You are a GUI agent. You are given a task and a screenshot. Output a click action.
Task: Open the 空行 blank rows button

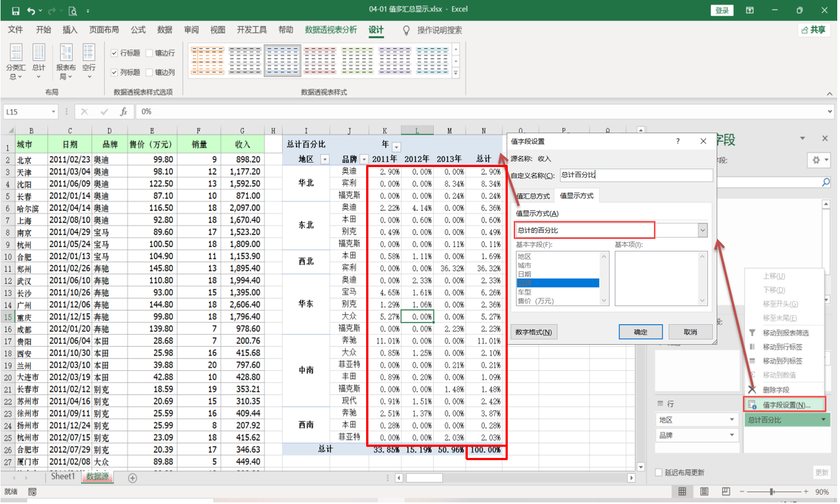coord(89,62)
